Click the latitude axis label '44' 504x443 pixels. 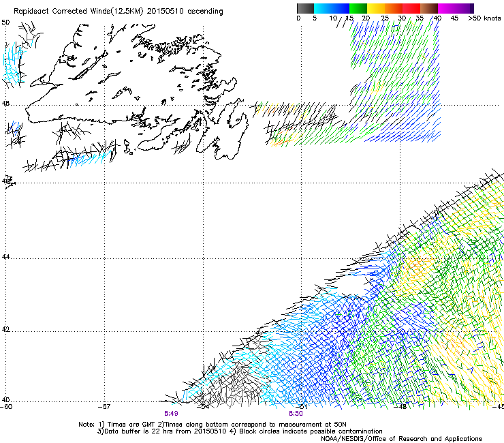pos(5,257)
